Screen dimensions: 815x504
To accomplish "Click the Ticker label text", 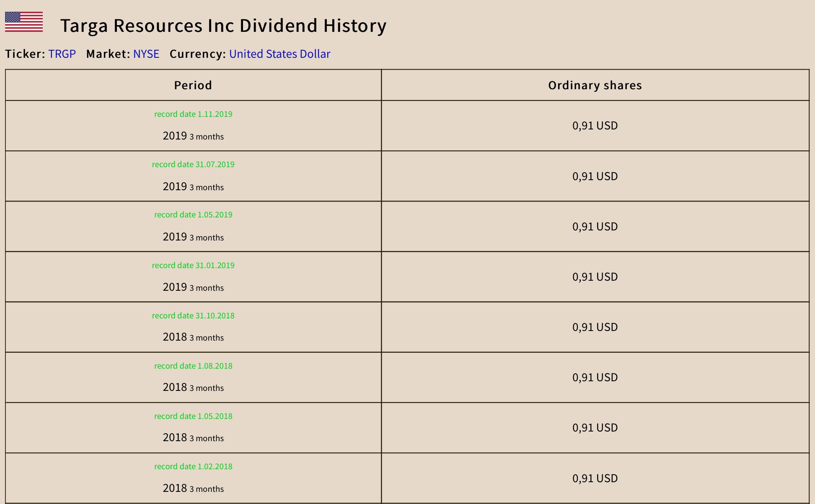I will [x=25, y=54].
